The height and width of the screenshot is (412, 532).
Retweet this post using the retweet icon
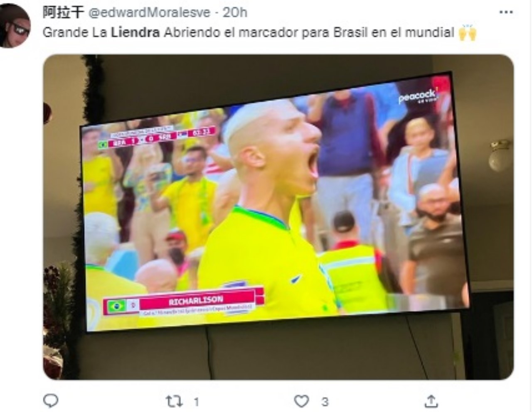click(174, 401)
